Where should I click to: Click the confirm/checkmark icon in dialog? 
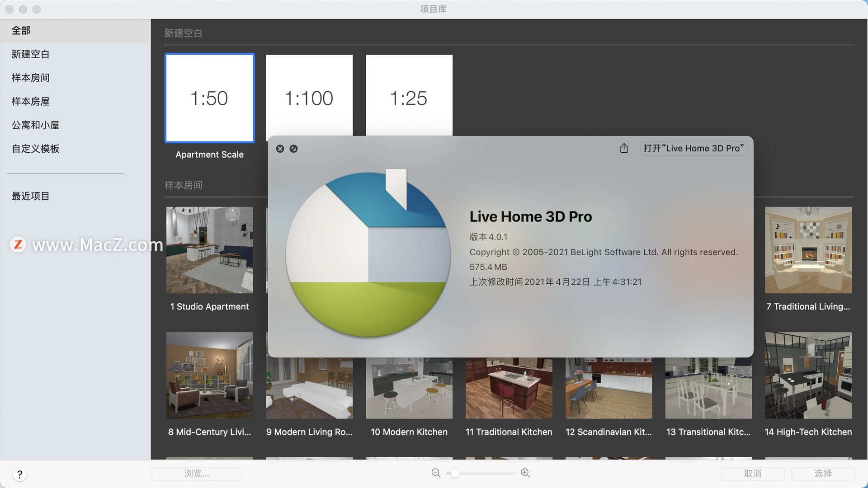[292, 148]
